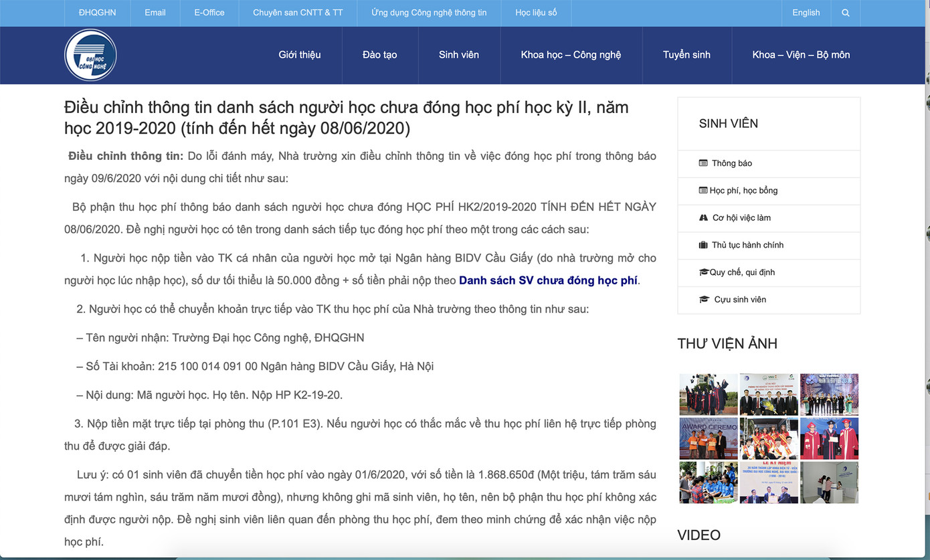Open the Khoa học – Công nghệ menu
The width and height of the screenshot is (930, 560).
(571, 55)
